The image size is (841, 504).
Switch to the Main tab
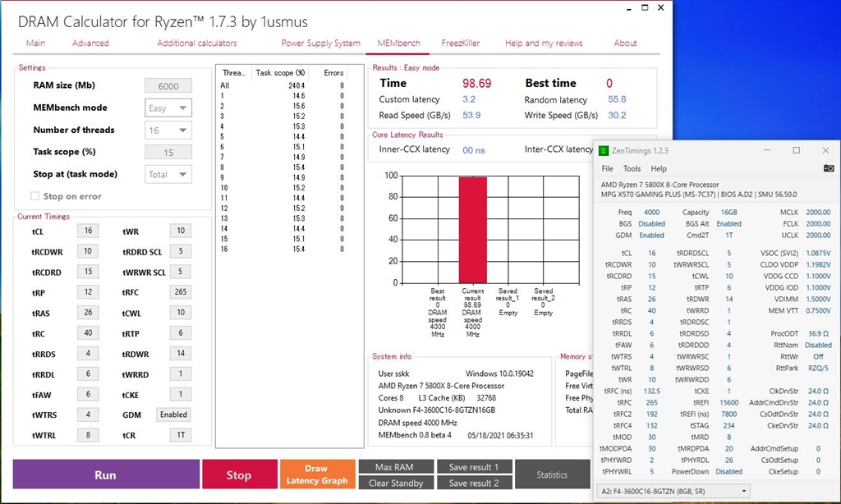pos(36,43)
